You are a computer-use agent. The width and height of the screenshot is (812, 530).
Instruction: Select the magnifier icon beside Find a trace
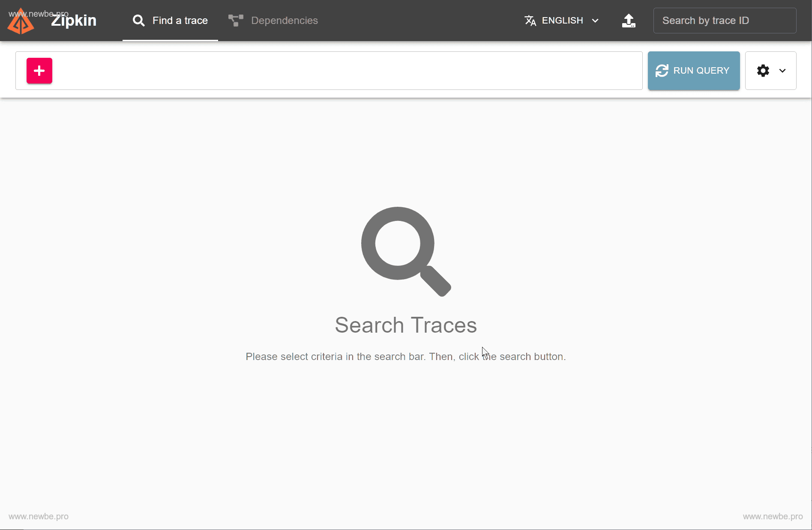coord(138,20)
